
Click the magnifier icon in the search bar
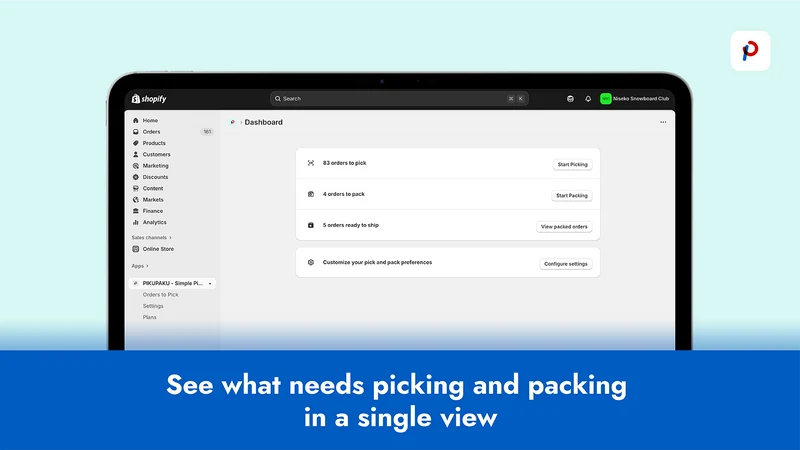(278, 98)
